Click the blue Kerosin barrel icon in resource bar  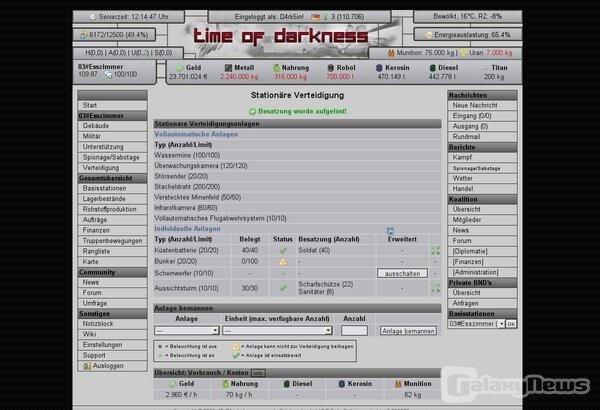(379, 68)
